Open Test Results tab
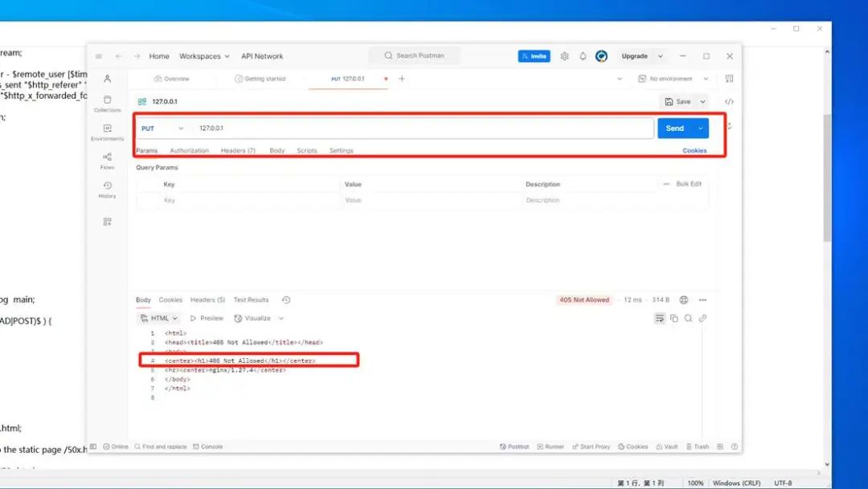 click(x=251, y=300)
